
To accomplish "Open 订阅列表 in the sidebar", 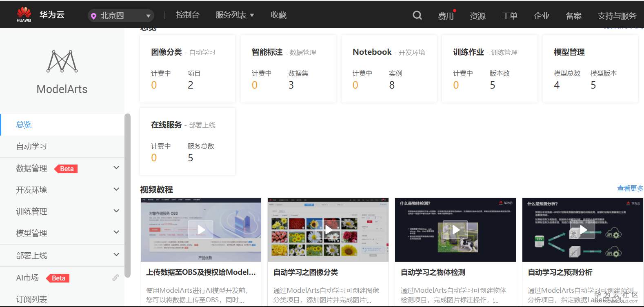I will click(31, 299).
